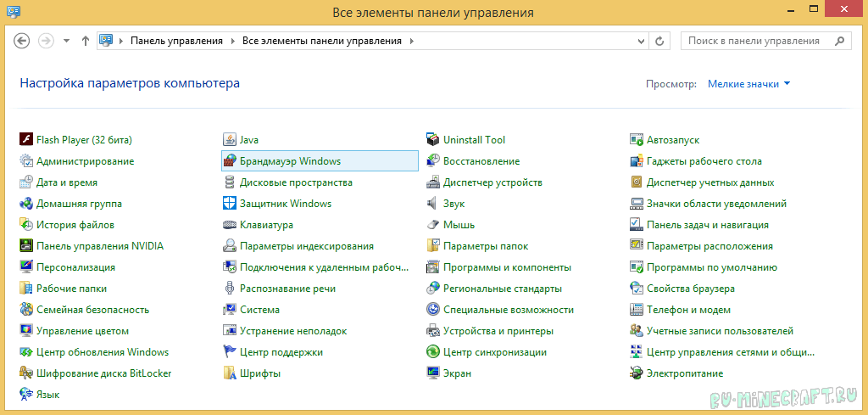Expand arrow after Панель управления breadcrumb

(x=232, y=41)
